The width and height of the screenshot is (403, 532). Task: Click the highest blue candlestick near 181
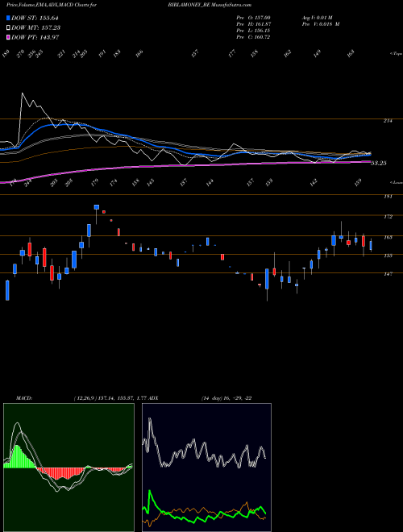click(x=97, y=207)
